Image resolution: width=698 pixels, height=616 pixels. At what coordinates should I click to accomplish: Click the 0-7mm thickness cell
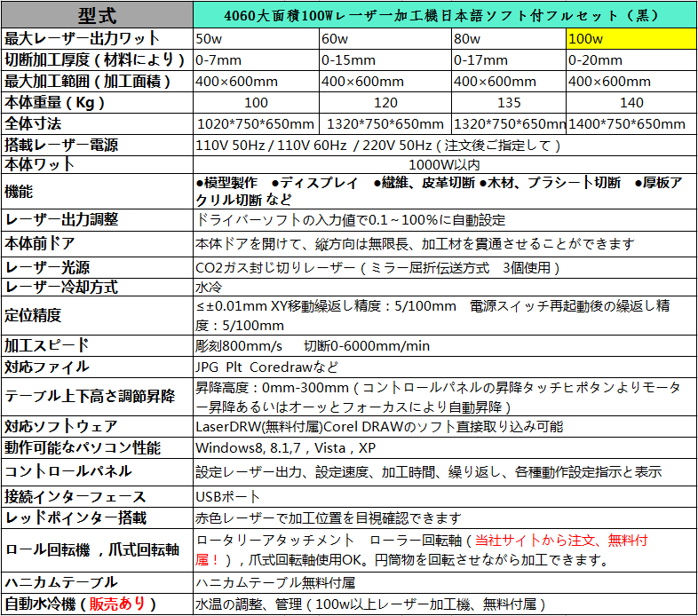[256, 60]
